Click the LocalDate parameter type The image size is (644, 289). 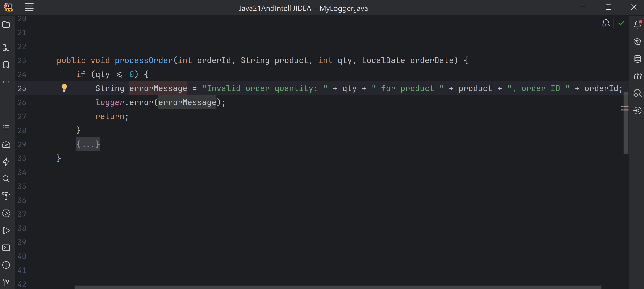(383, 60)
